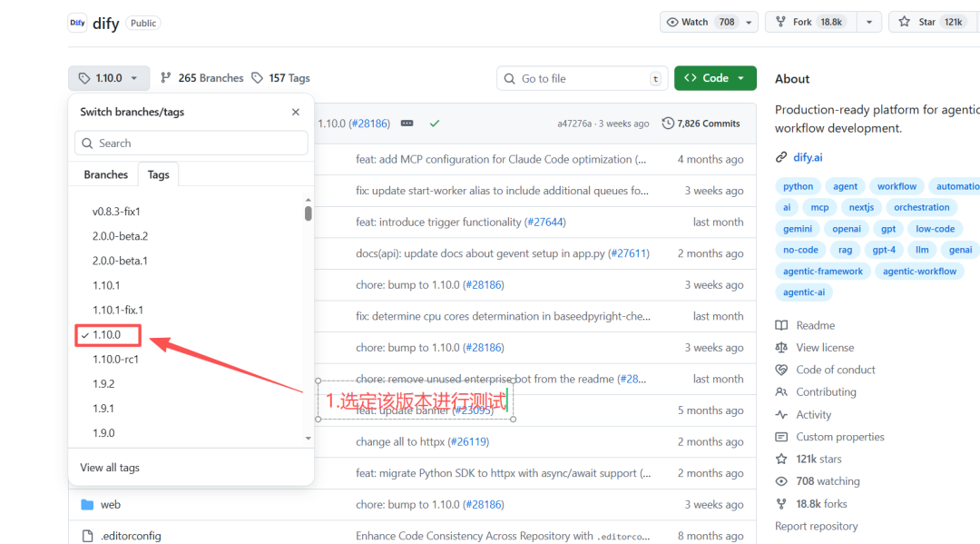Click the agentic-ai topic tag

pos(804,292)
